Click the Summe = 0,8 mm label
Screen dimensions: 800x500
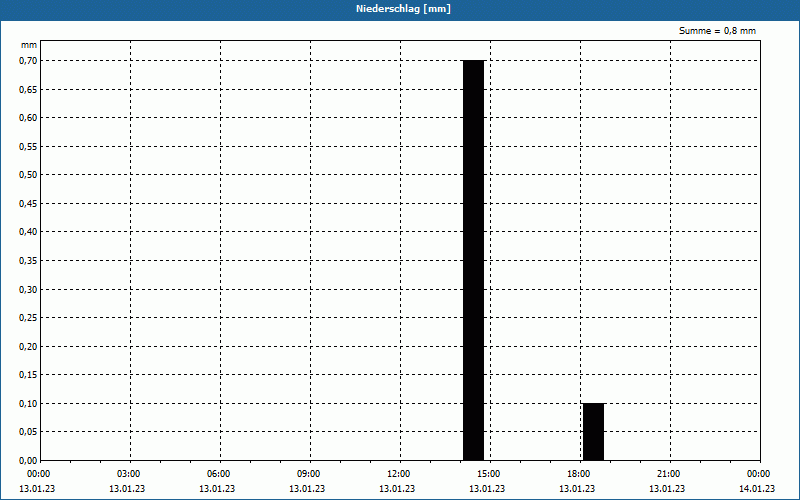coord(717,31)
